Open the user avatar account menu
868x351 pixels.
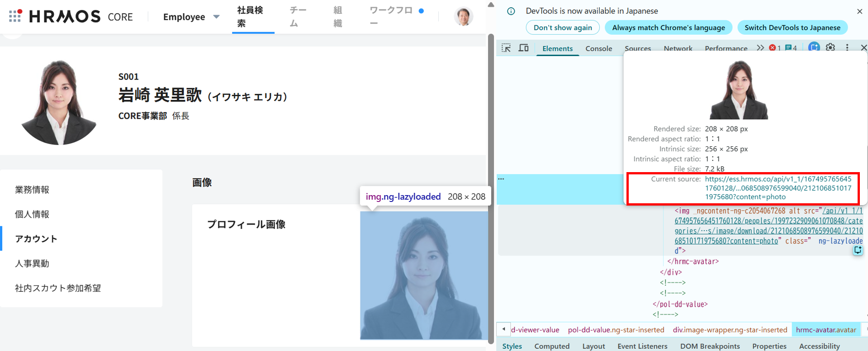point(463,17)
